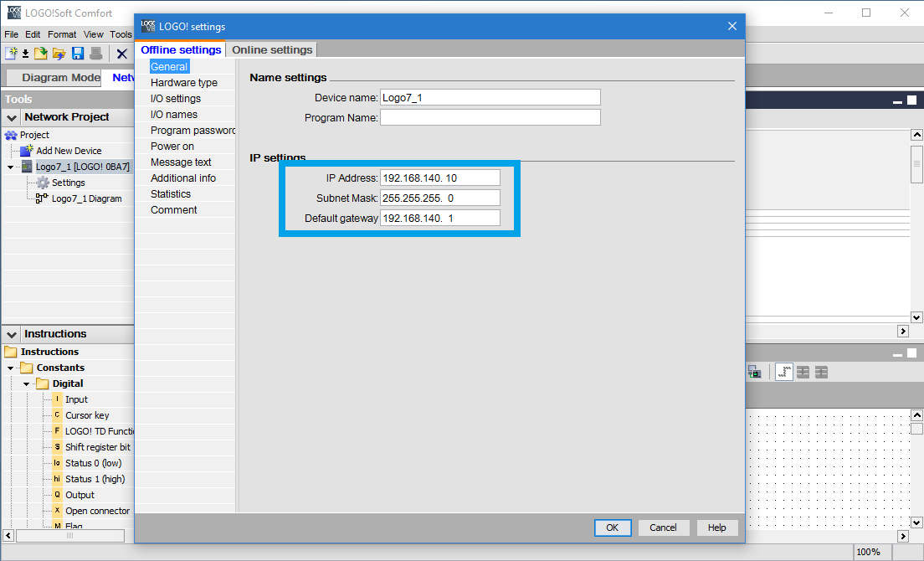Toggle the wire routing icon in diagram toolbar

coord(783,372)
